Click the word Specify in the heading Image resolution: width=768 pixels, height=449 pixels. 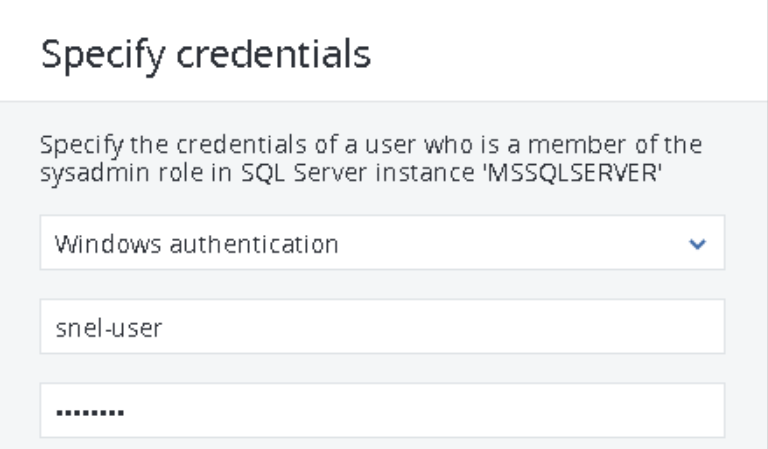click(x=103, y=56)
